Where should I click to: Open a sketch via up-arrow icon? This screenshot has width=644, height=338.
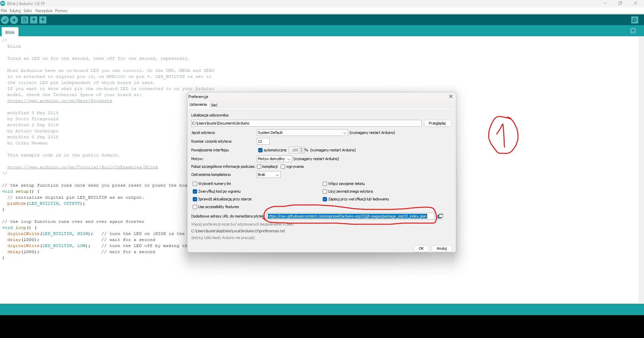click(34, 20)
